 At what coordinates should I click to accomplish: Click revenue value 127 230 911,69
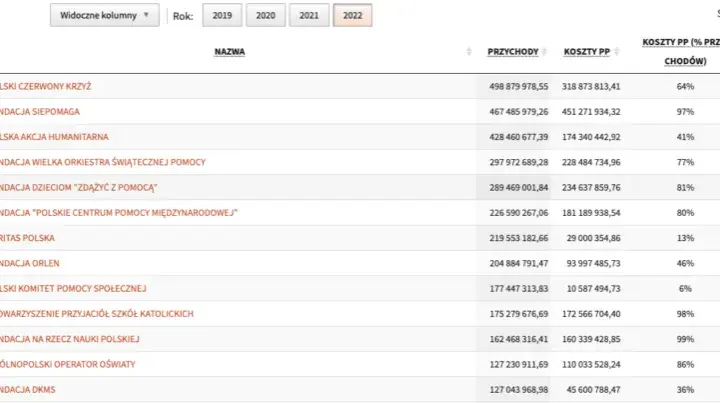point(518,364)
